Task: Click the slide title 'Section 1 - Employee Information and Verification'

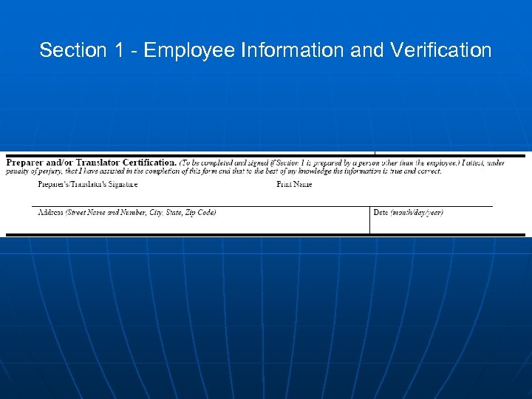Action: coord(265,50)
